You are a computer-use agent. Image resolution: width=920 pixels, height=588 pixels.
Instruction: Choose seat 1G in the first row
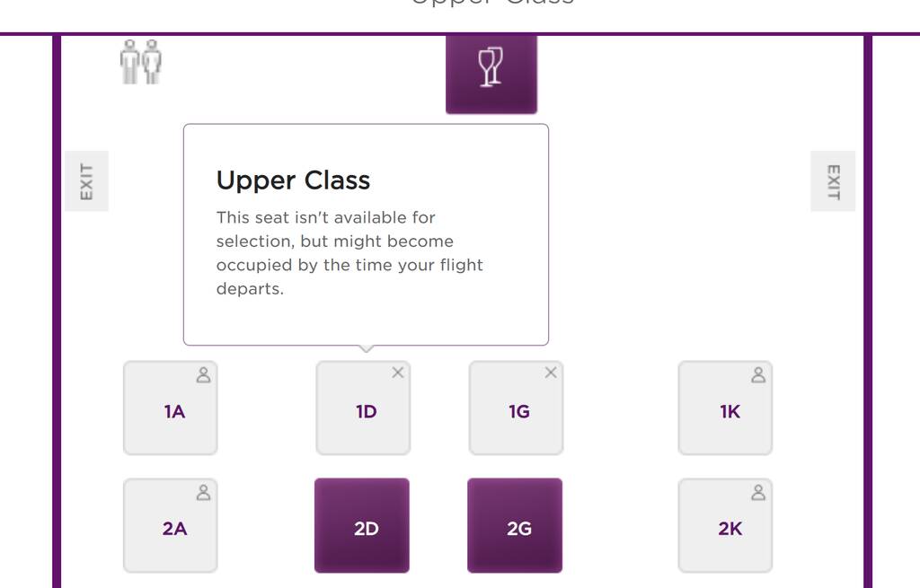[x=517, y=408]
